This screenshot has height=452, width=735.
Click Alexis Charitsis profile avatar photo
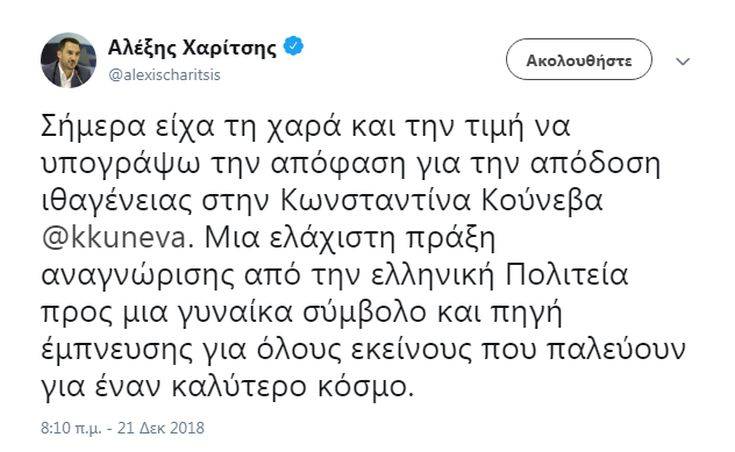click(x=68, y=60)
